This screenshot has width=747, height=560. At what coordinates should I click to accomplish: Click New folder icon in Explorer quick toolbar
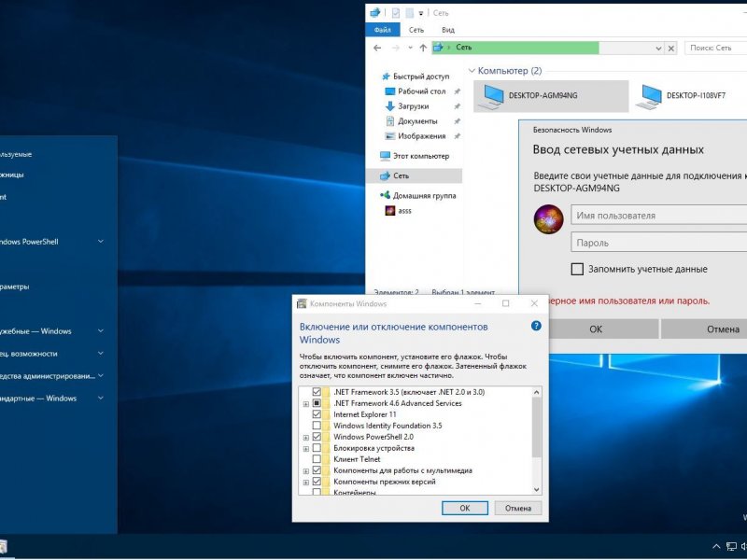pos(409,13)
